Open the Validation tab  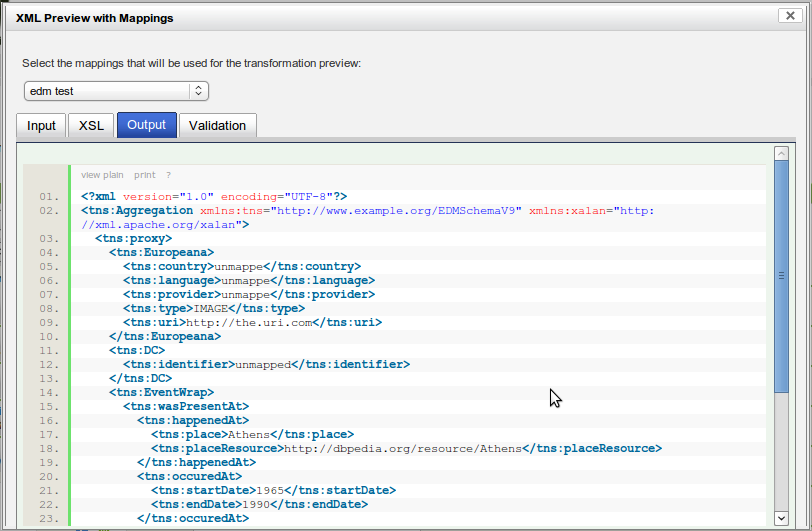[x=218, y=125]
